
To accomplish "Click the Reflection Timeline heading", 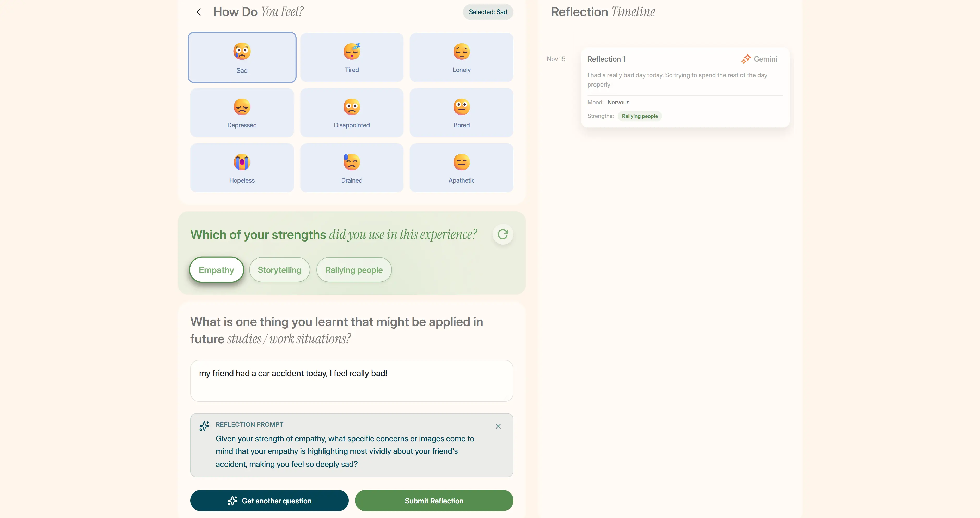I will (603, 12).
